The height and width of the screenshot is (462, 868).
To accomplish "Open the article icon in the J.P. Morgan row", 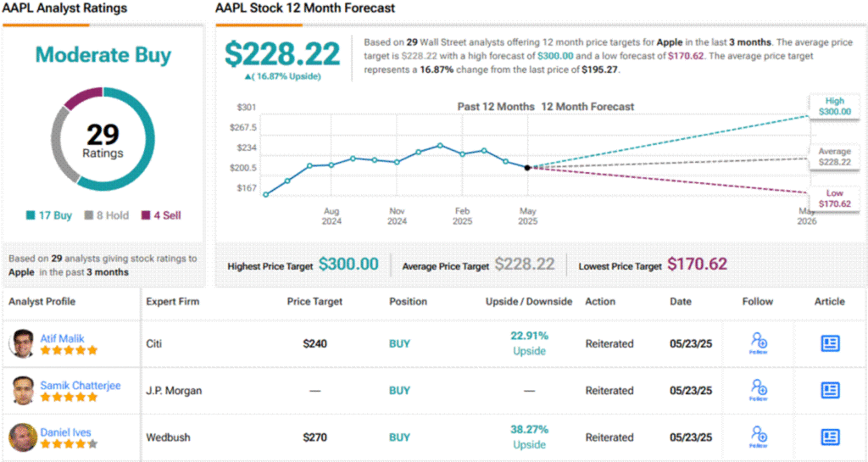I will [x=830, y=390].
